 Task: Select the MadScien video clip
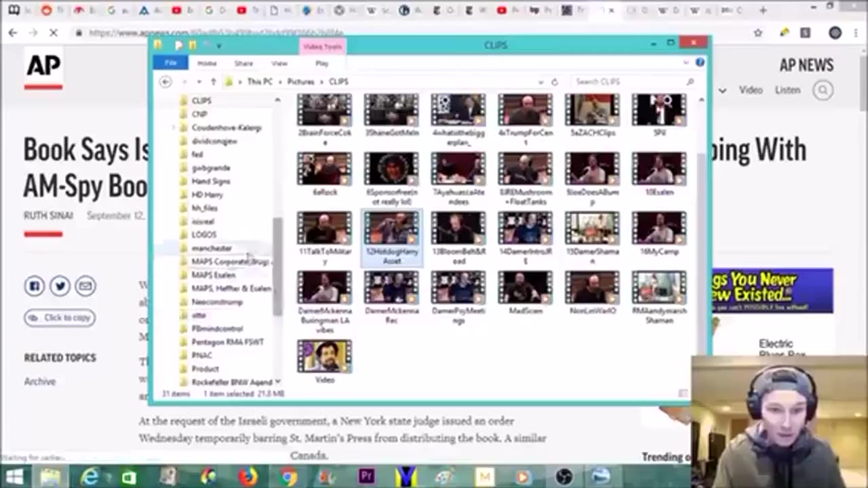(525, 293)
